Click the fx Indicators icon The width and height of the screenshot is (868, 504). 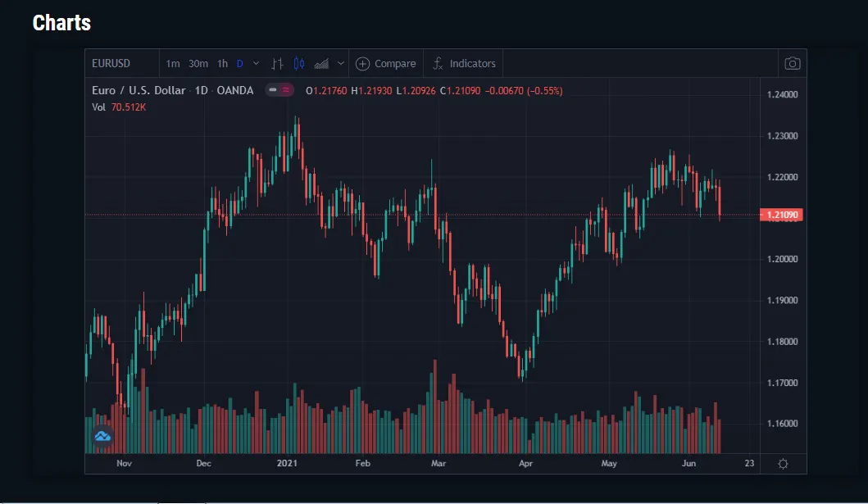438,64
